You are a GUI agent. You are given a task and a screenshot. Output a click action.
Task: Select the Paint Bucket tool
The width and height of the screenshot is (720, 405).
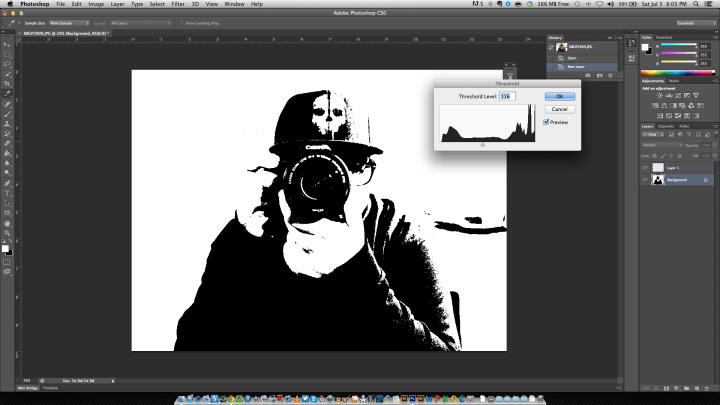(x=7, y=153)
